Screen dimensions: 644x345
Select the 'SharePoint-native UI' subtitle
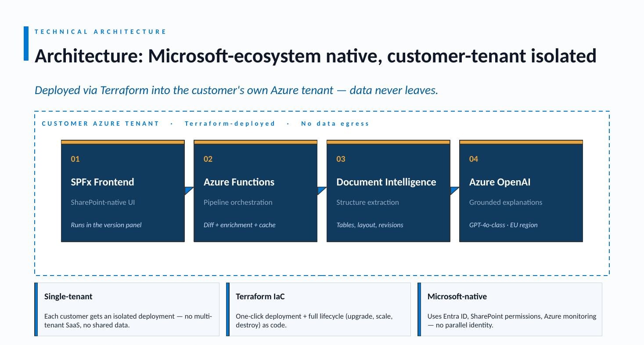103,202
